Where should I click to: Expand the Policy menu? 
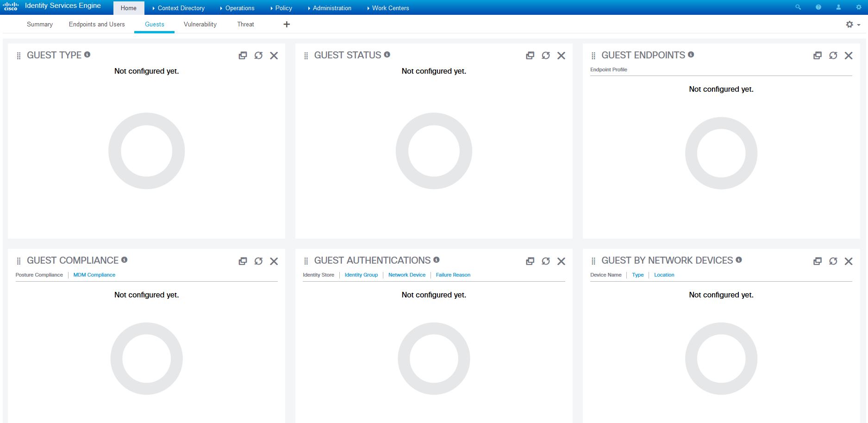[x=281, y=8]
